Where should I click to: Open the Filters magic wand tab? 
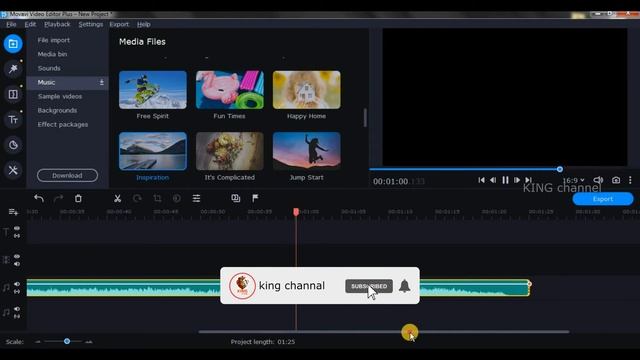[x=13, y=69]
